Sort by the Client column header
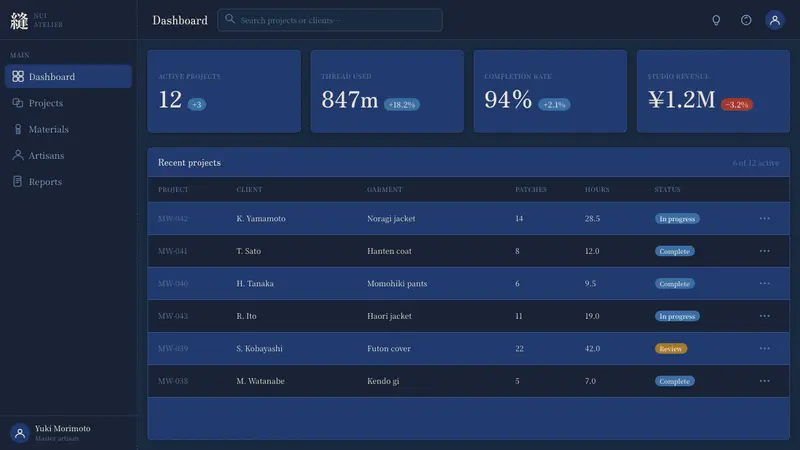Viewport: 800px width, 450px height. [x=249, y=189]
